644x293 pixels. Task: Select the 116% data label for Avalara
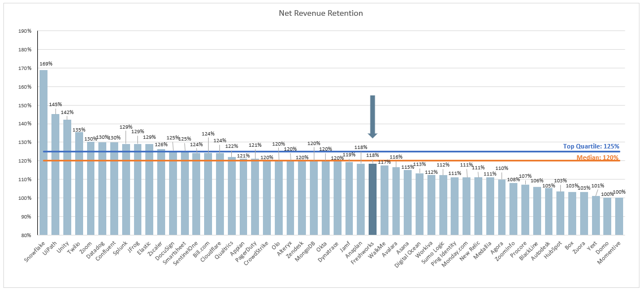coord(396,157)
